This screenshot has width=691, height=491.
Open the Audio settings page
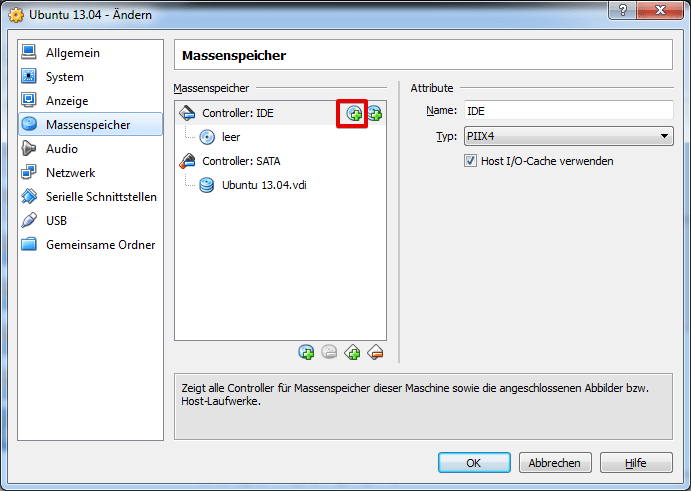coord(90,149)
